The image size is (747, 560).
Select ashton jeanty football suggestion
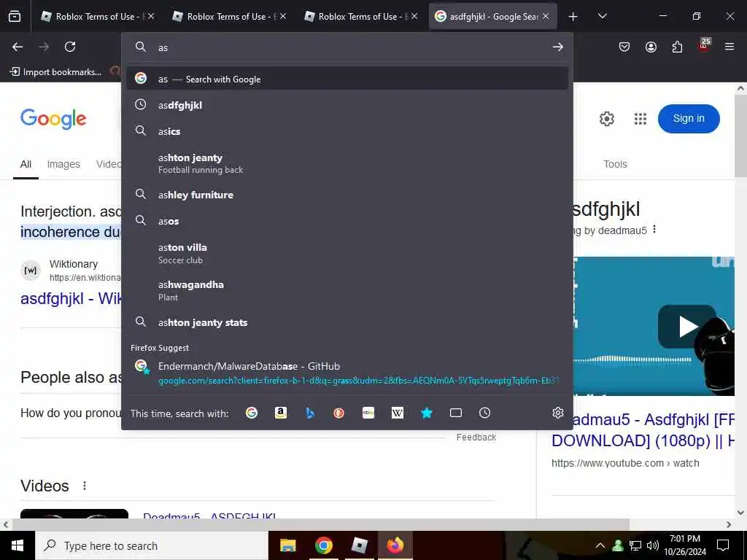point(347,163)
